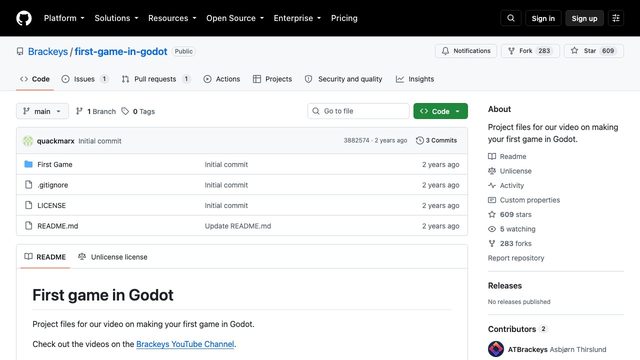Click the Readme book icon in About
The height and width of the screenshot is (360, 640).
click(492, 156)
